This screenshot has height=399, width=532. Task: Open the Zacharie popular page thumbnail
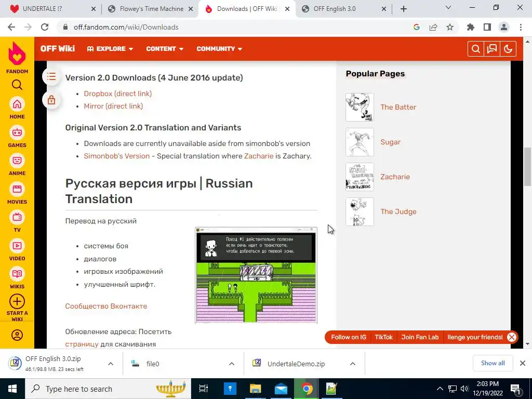point(360,177)
